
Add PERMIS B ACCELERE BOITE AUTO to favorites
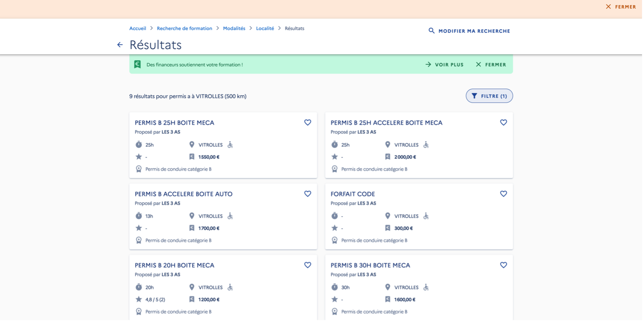(308, 194)
